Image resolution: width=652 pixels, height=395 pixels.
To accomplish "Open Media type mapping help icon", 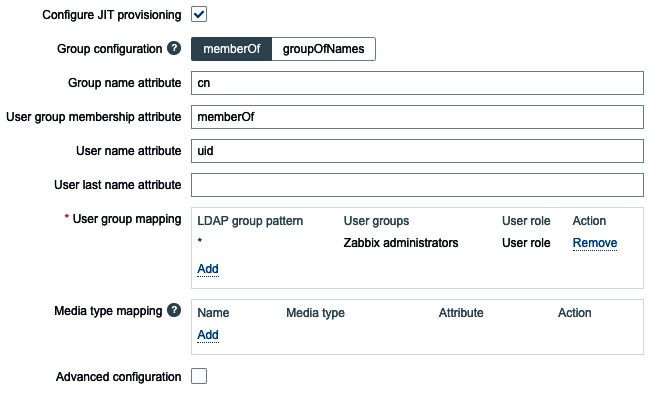I will (x=174, y=310).
